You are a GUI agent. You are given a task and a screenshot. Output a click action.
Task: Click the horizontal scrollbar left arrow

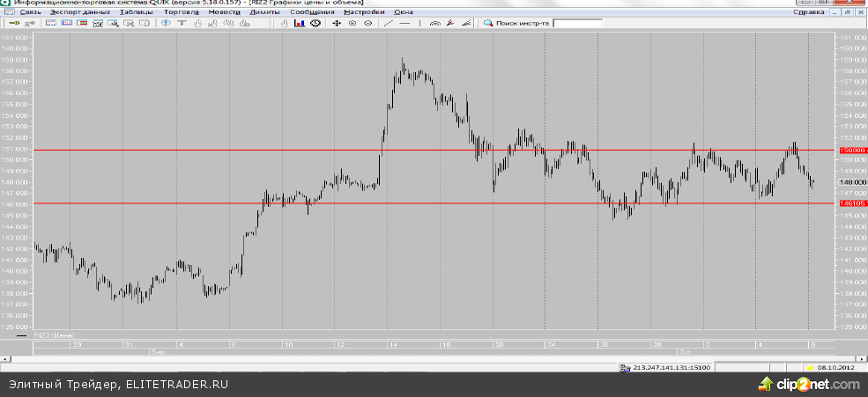[x=5, y=357]
